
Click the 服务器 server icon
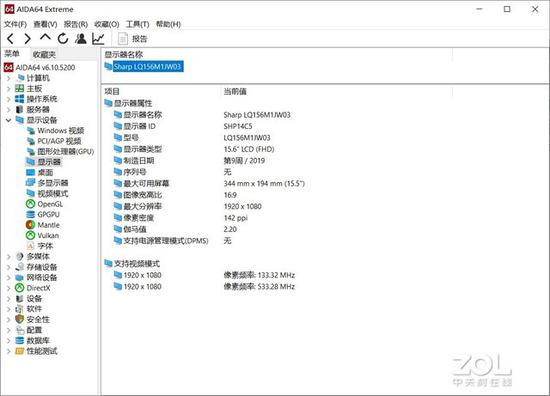pyautogui.click(x=20, y=109)
